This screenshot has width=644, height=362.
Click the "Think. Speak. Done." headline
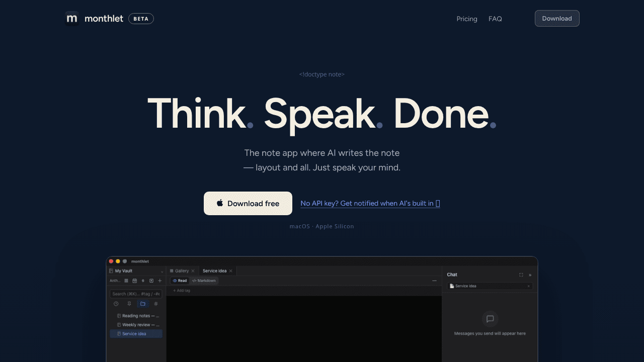point(322,115)
